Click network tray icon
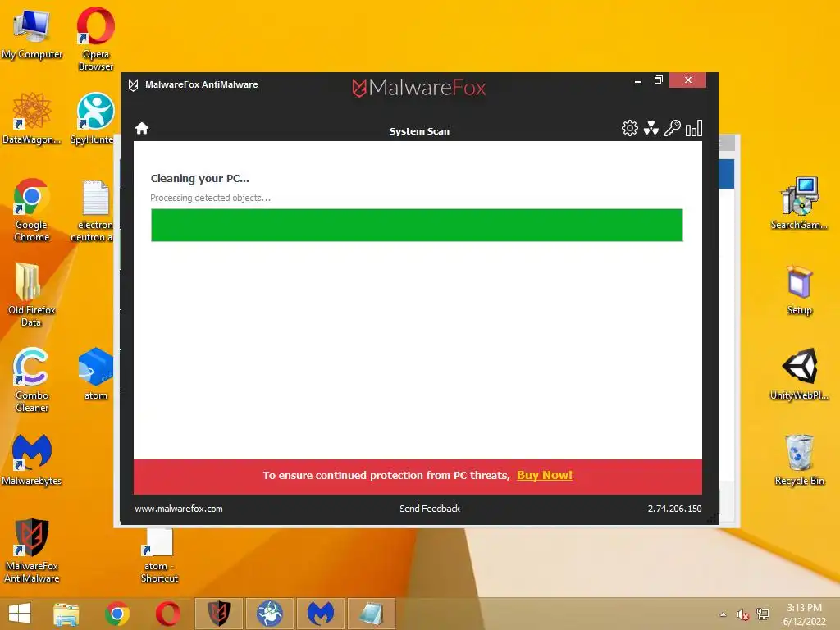Image resolution: width=840 pixels, height=630 pixels. click(762, 614)
